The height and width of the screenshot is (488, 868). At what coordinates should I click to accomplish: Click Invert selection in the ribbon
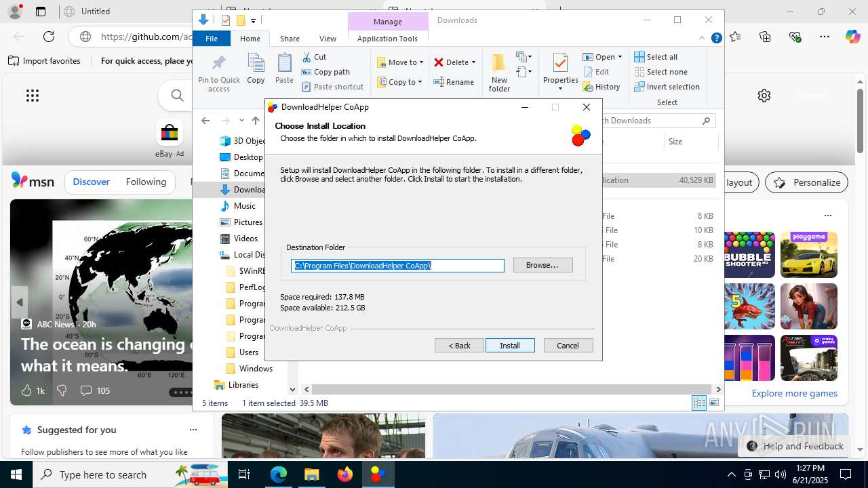point(667,87)
